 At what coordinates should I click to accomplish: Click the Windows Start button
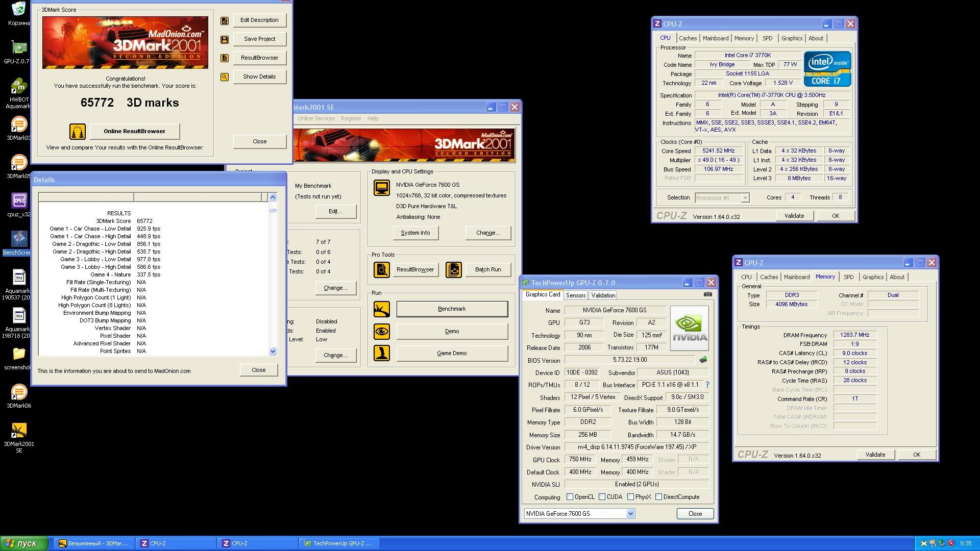(24, 544)
